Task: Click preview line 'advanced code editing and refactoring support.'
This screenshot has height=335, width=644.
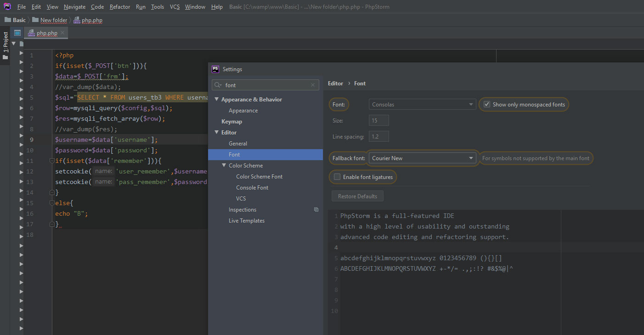Action: [425, 237]
